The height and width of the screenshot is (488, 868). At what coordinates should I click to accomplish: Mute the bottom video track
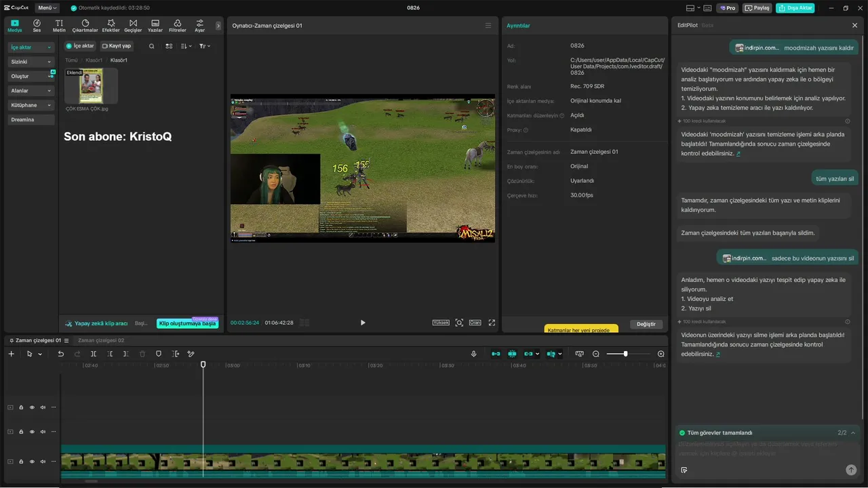tap(43, 462)
